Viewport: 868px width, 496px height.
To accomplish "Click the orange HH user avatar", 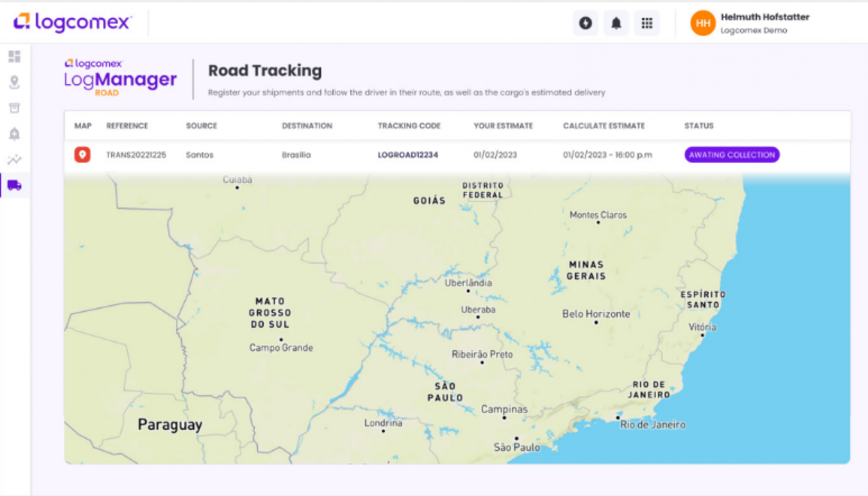I will click(703, 23).
